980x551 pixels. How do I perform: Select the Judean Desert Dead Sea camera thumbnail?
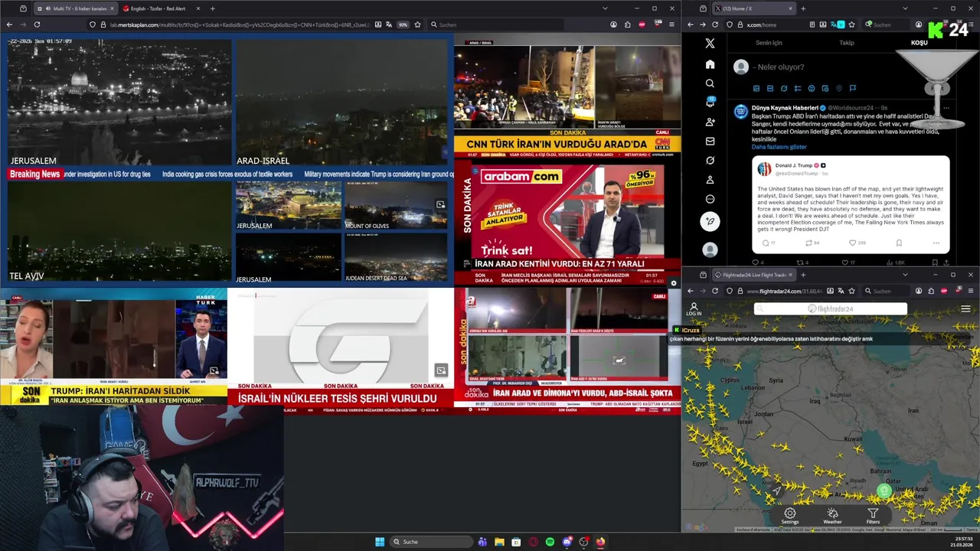396,258
